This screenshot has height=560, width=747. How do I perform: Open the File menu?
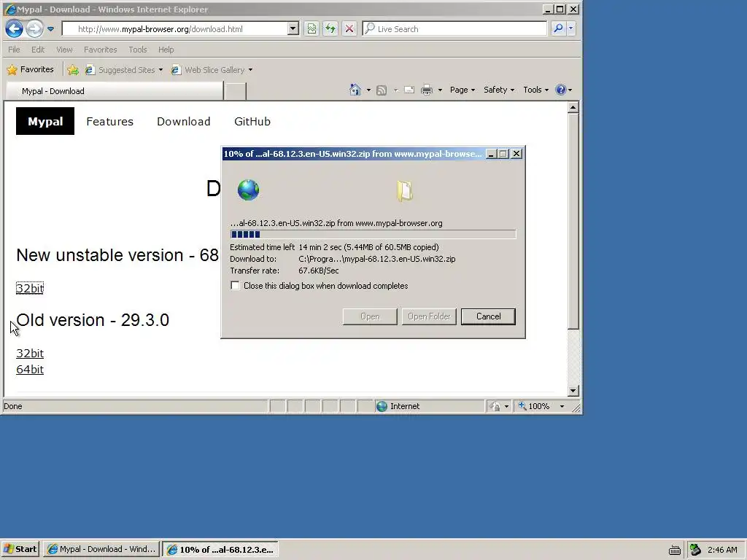[14, 50]
